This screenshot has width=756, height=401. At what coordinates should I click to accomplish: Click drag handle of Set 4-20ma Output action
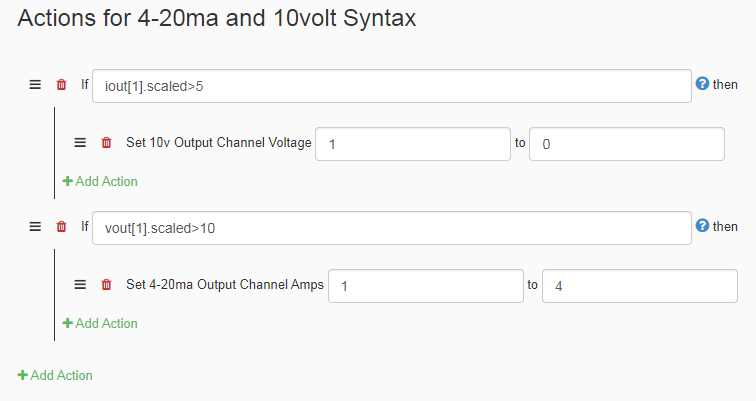click(80, 285)
